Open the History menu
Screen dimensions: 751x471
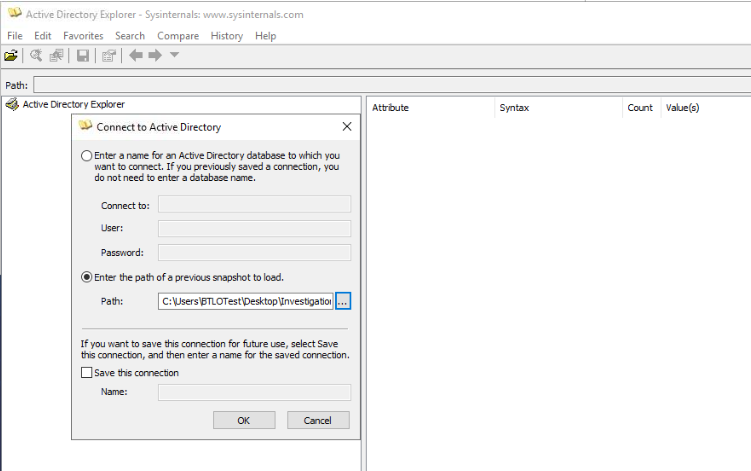227,35
